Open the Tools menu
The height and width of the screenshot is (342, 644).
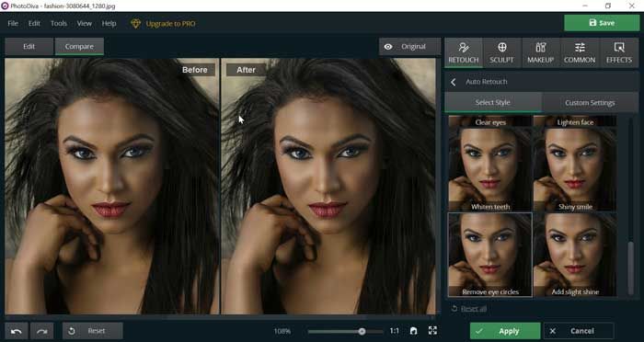(59, 23)
